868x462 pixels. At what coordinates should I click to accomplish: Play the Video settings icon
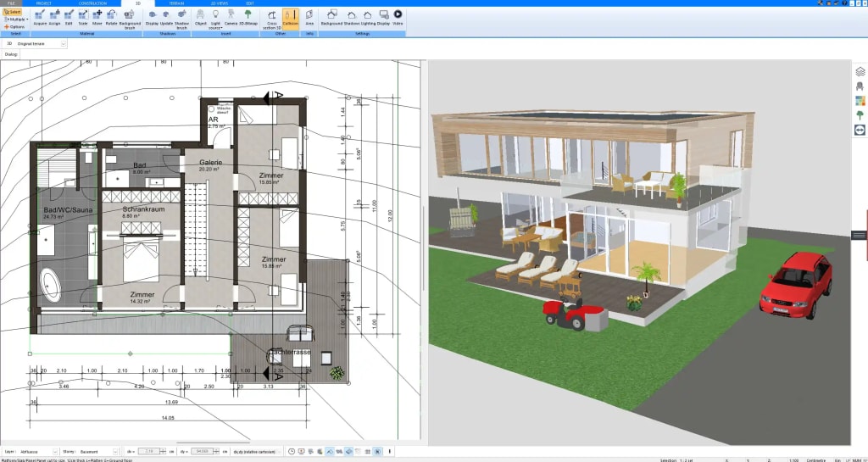(398, 18)
